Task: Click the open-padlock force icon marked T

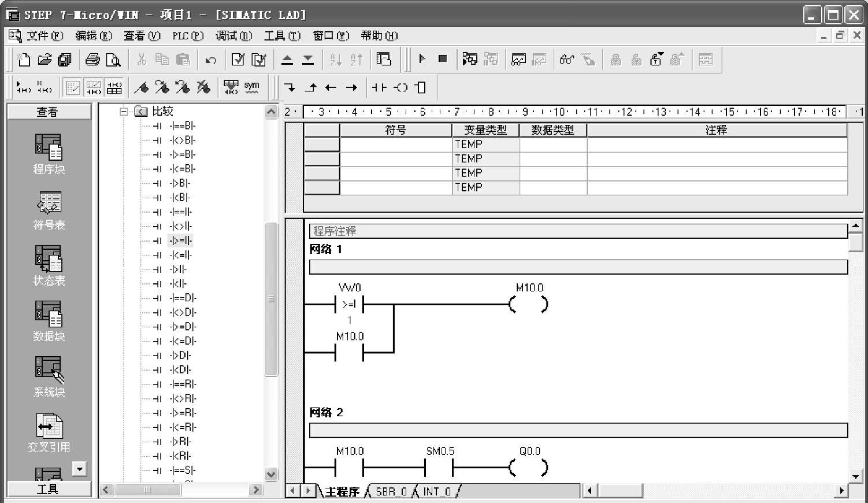Action: tap(656, 59)
